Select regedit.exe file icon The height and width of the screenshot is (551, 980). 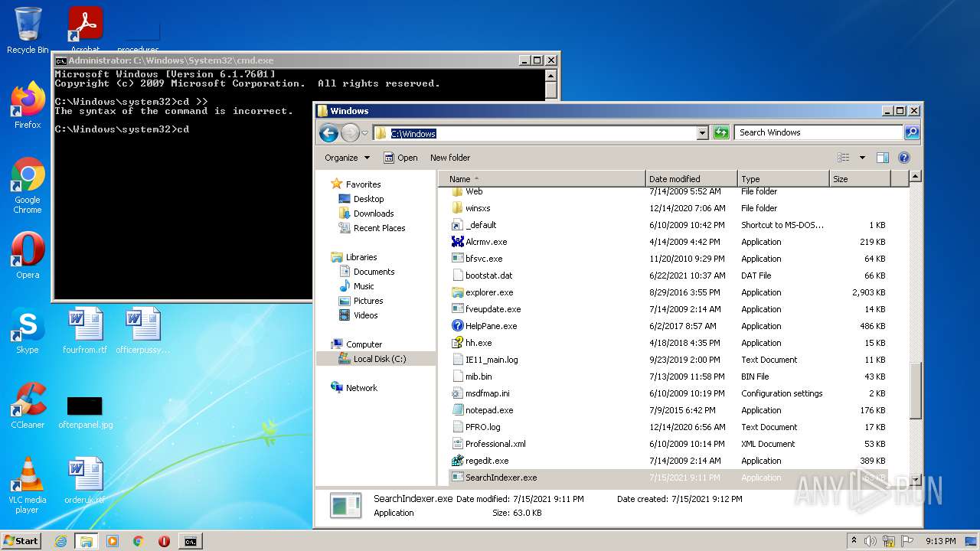458,461
